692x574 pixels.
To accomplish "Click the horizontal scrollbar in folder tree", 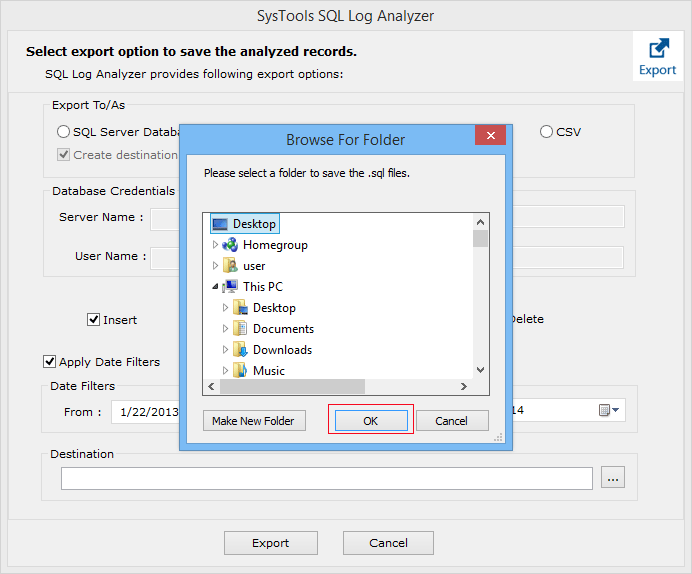I will [292, 386].
